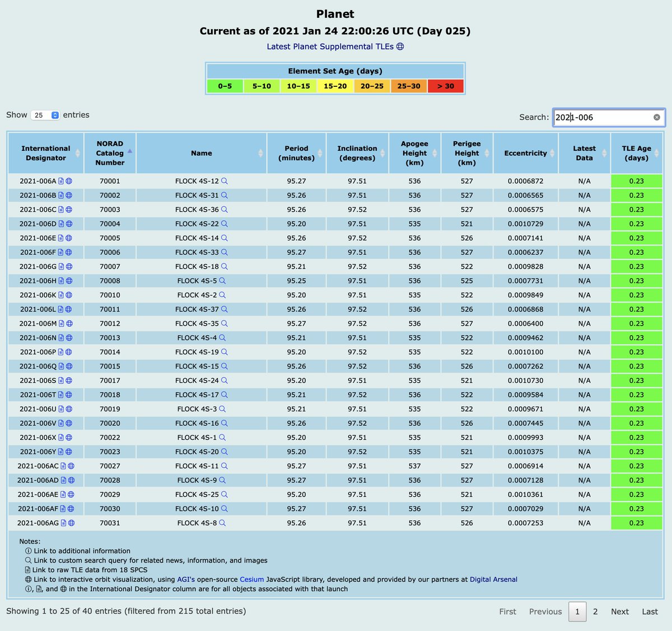672x631 pixels.
Task: Open orbit globe icon for 2021-006Q
Action: tap(69, 366)
